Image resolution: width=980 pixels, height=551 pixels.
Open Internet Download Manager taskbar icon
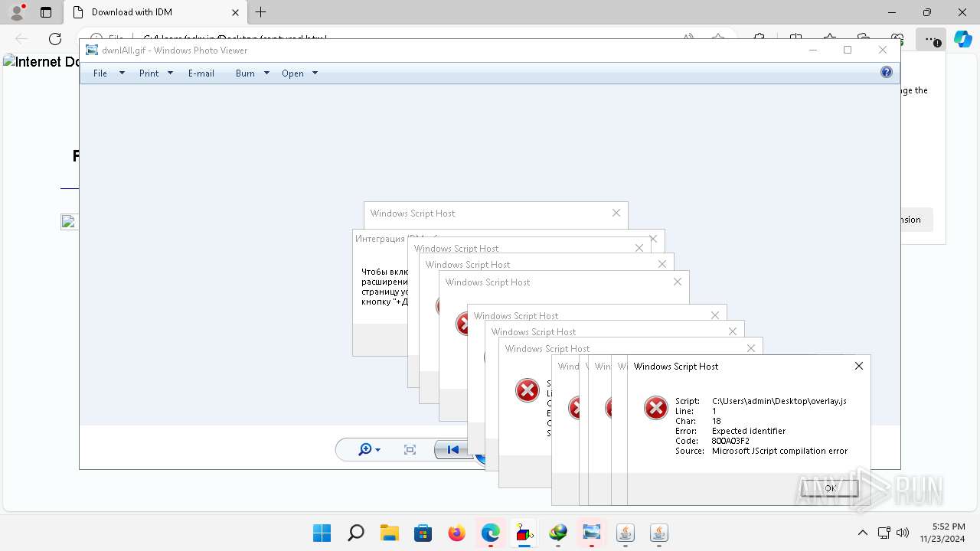click(x=558, y=533)
